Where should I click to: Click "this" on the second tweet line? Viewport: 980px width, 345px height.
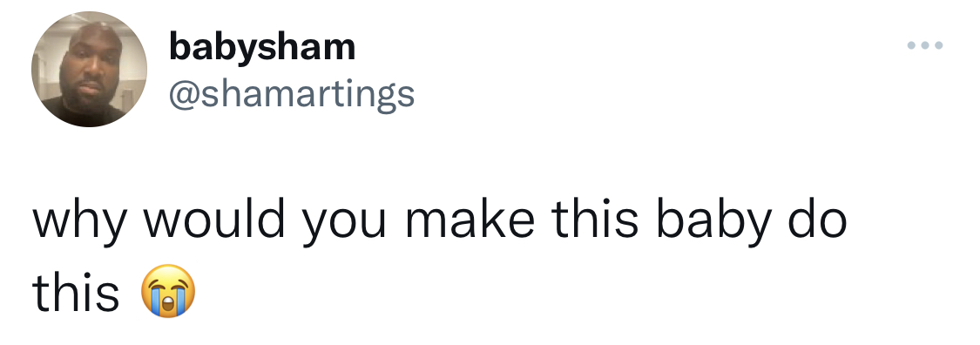76,293
